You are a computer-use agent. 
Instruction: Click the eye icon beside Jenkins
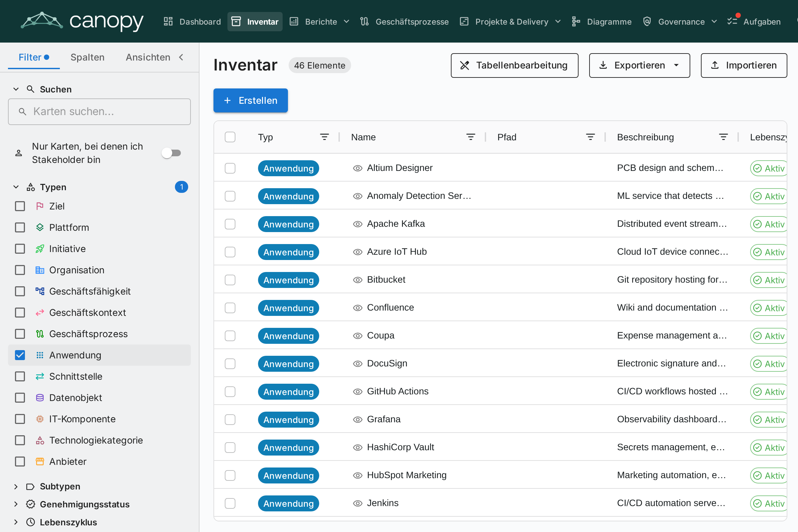tap(358, 503)
